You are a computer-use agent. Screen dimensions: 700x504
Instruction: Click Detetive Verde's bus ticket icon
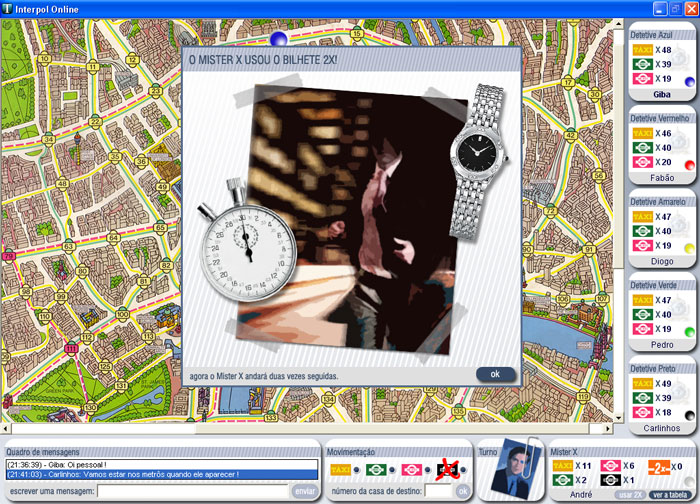(x=643, y=315)
